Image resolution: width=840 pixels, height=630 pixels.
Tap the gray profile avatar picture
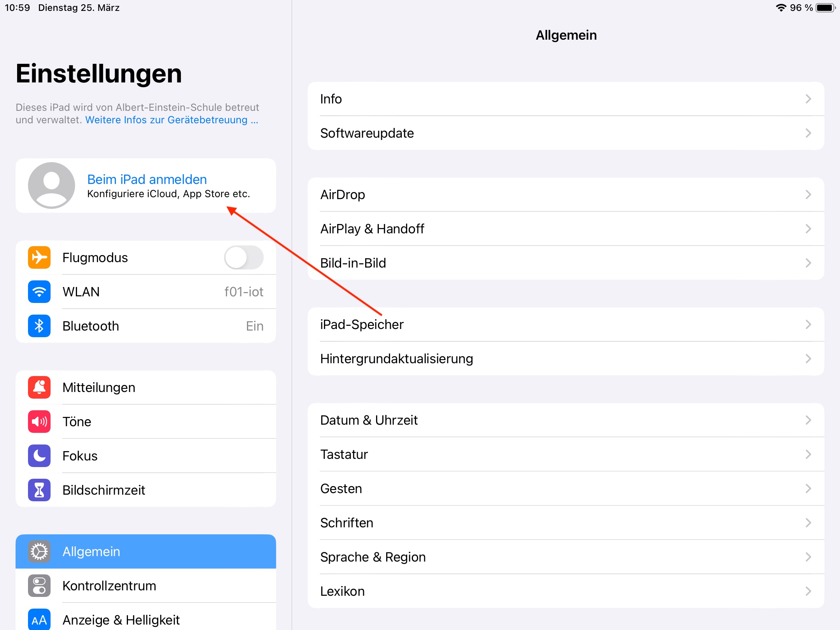51,185
